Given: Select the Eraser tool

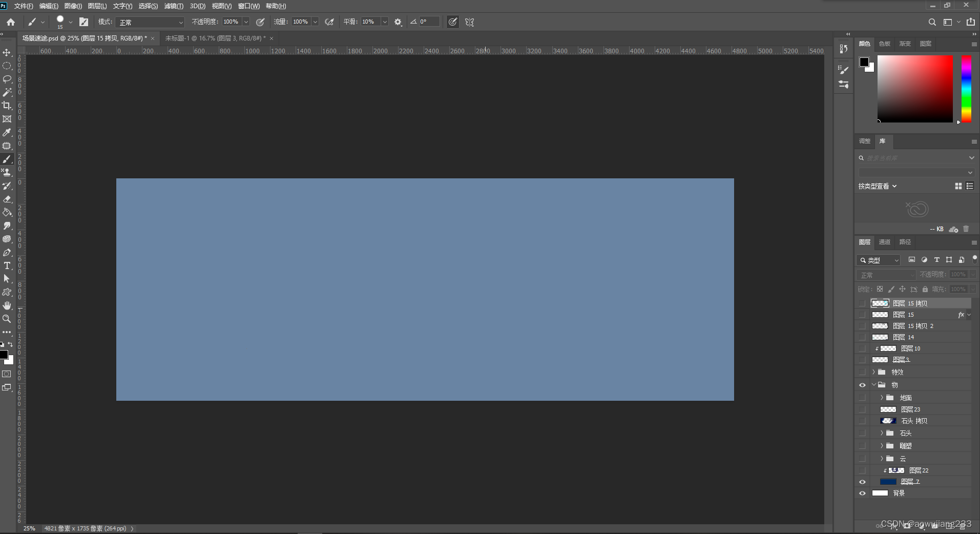Looking at the screenshot, I should (x=7, y=199).
